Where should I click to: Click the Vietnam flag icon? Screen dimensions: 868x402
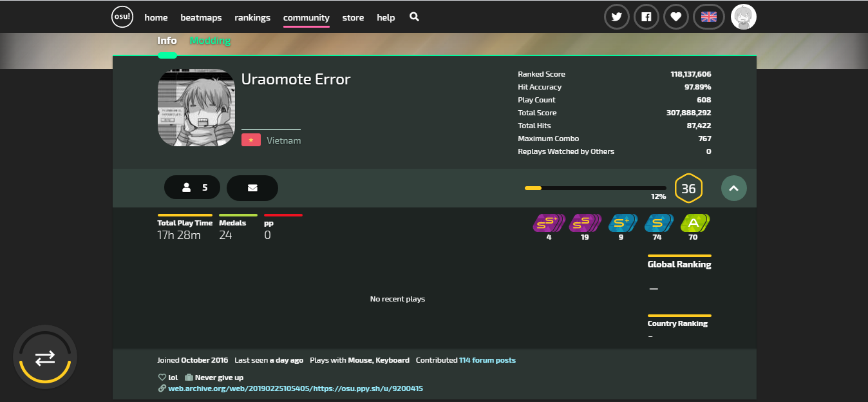click(x=251, y=140)
